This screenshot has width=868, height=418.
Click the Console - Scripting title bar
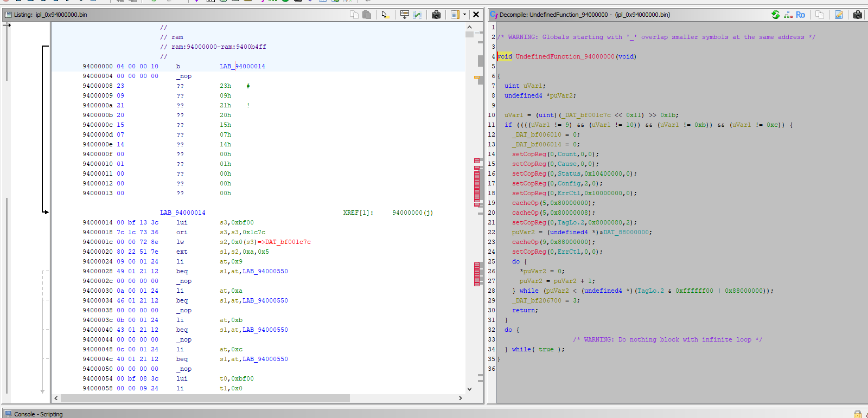click(x=434, y=414)
